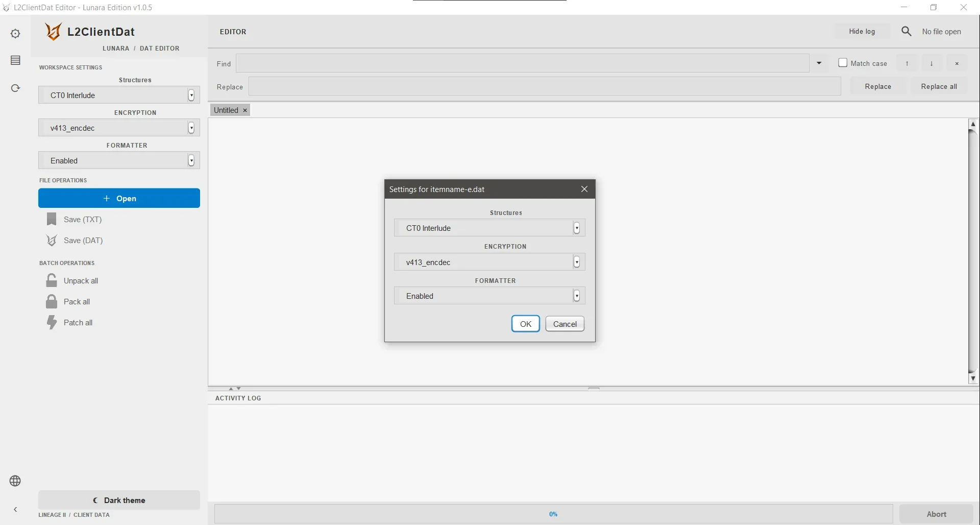Toggle the Dark theme button

point(119,500)
